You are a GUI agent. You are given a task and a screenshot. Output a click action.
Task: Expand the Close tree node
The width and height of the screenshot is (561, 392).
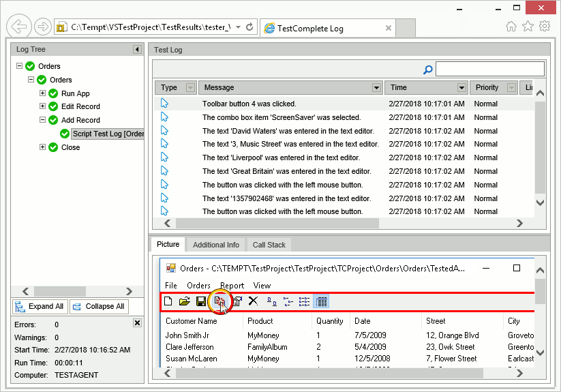43,147
